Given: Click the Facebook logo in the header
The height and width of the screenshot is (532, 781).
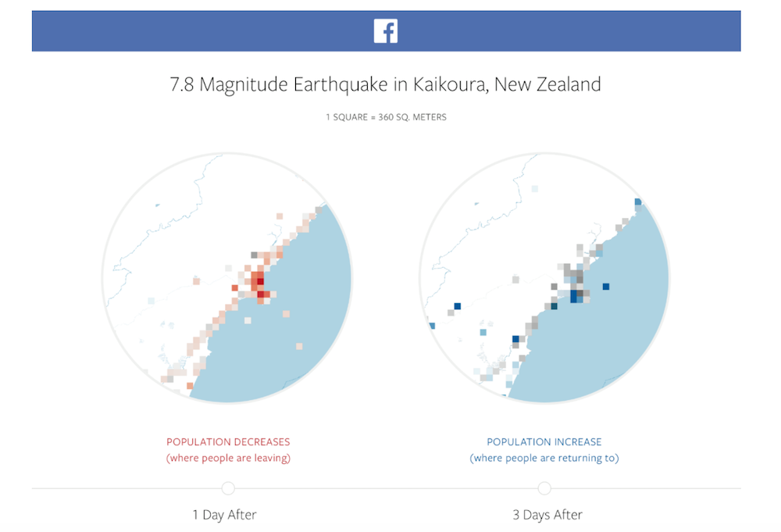Looking at the screenshot, I should point(386,31).
